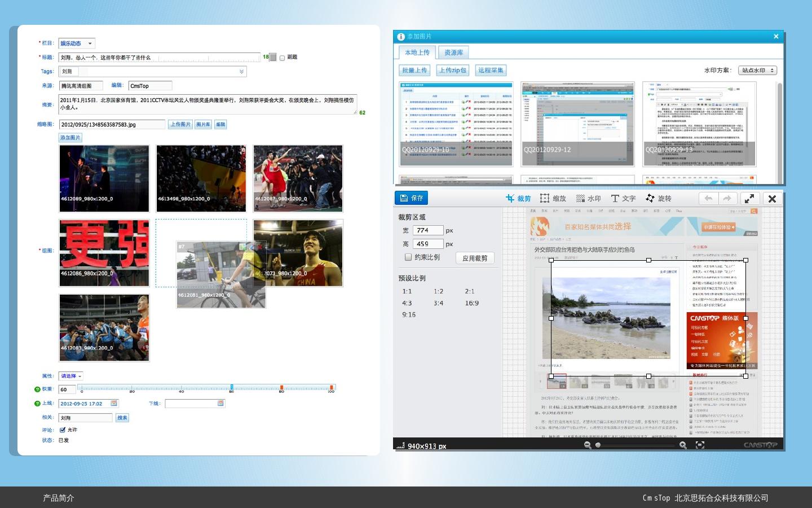Screen dimensions: 812x508
Task: Click the 保存 save button
Action: pyautogui.click(x=411, y=198)
